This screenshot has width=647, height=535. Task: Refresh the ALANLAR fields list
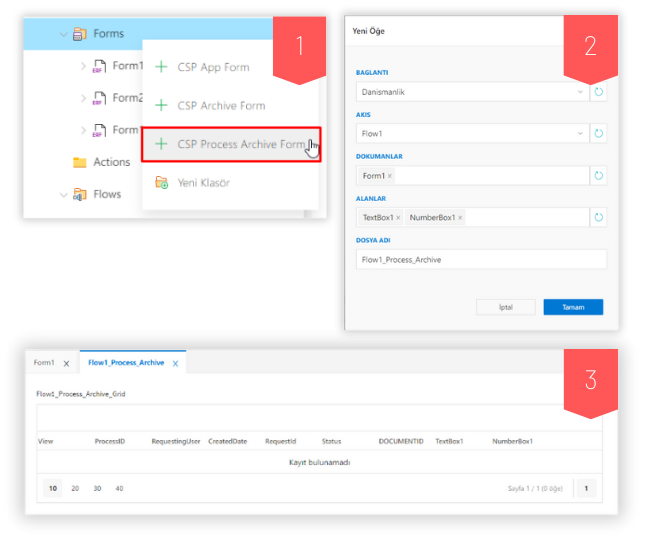coord(598,217)
